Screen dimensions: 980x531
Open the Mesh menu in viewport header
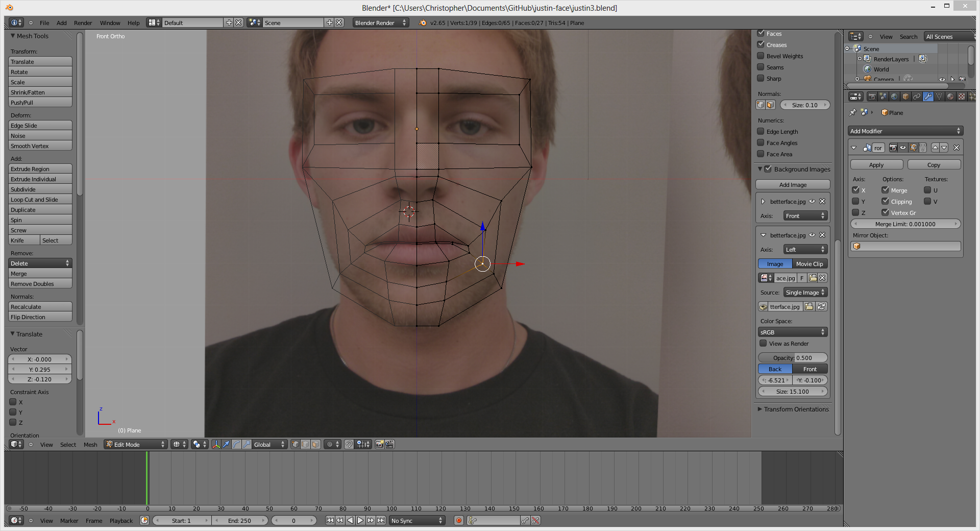(90, 445)
